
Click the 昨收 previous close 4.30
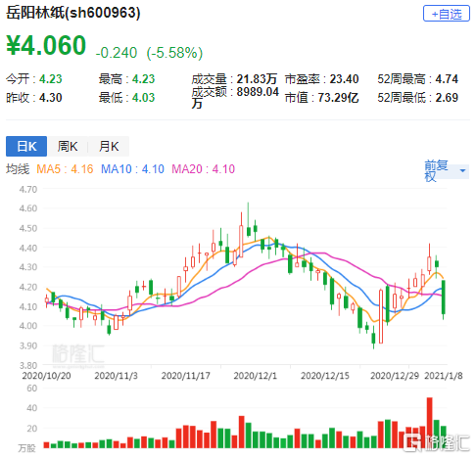click(51, 98)
